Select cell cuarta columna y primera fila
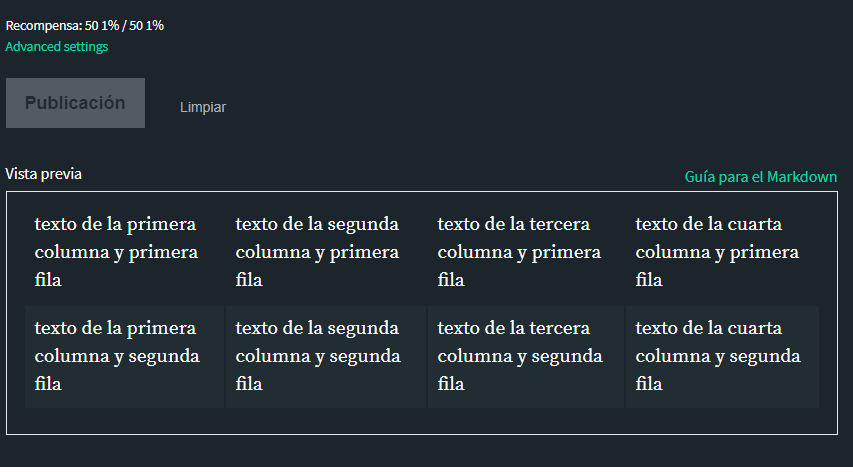Viewport: 853px width, 472px height. 722,252
